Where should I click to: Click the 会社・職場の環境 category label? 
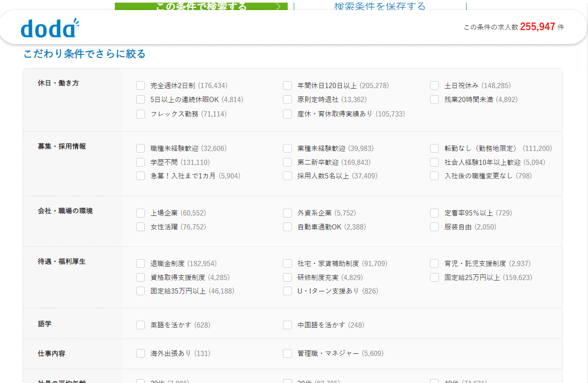pyautogui.click(x=65, y=211)
